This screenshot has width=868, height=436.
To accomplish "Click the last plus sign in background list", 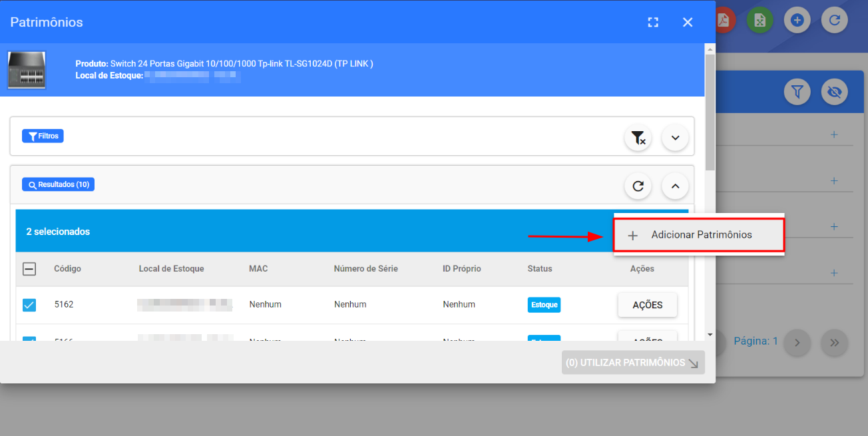I will tap(834, 273).
